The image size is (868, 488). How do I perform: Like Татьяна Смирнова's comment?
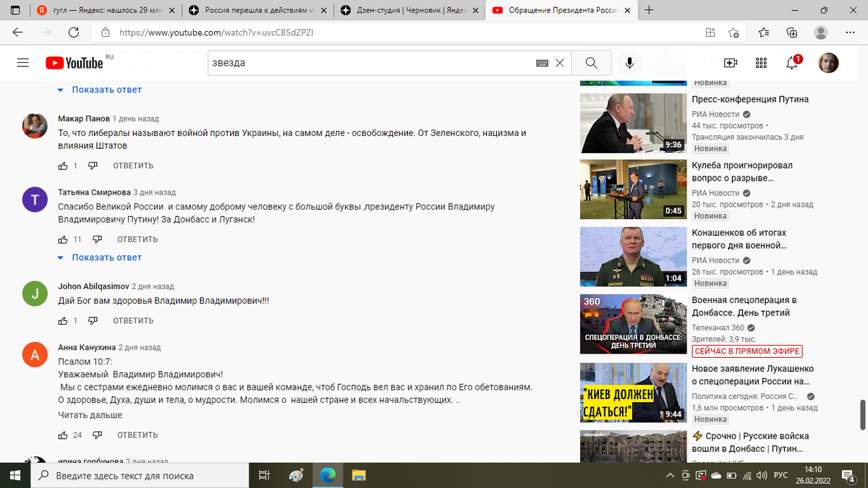click(64, 239)
